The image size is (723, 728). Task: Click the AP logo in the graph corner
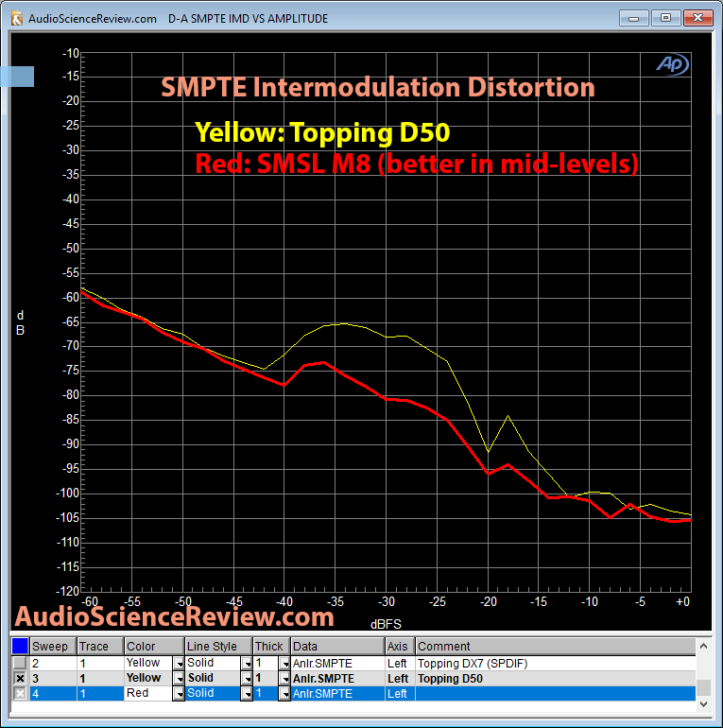pos(672,64)
